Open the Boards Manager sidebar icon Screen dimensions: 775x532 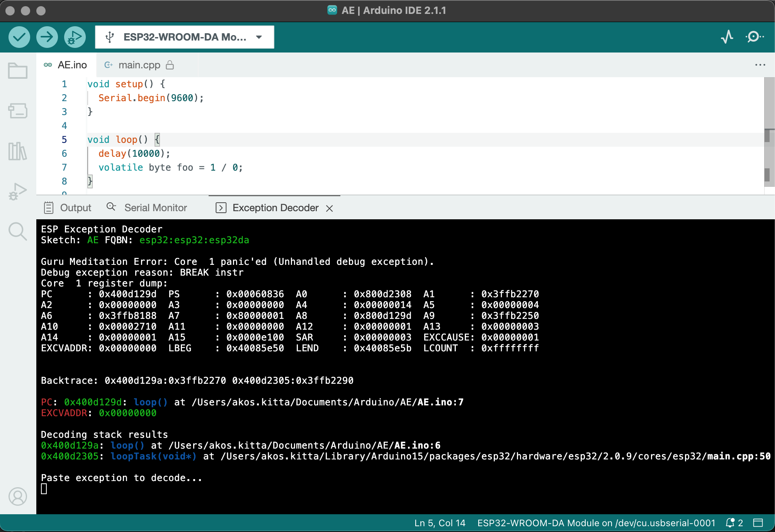[18, 111]
